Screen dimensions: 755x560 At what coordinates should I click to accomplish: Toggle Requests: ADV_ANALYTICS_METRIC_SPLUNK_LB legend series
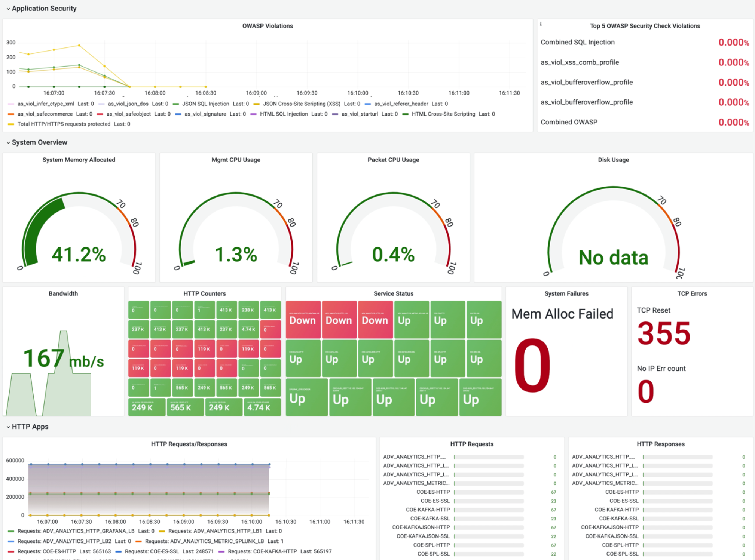(x=204, y=541)
